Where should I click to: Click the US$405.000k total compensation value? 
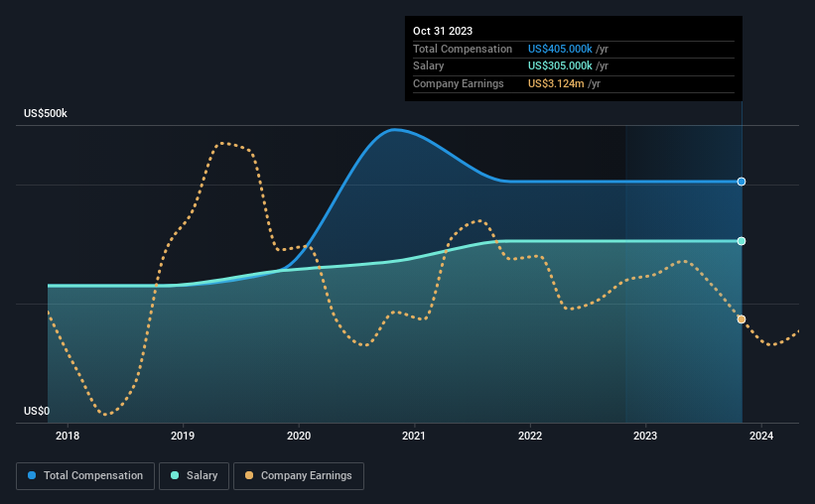click(560, 49)
